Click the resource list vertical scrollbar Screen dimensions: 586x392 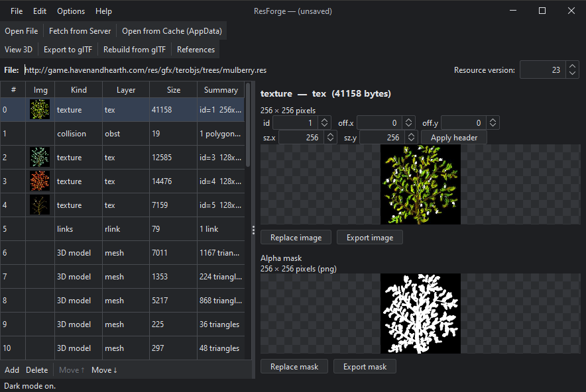pyautogui.click(x=248, y=125)
